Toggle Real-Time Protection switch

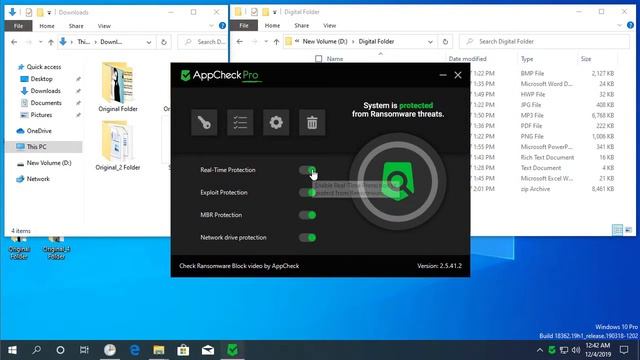(x=307, y=170)
